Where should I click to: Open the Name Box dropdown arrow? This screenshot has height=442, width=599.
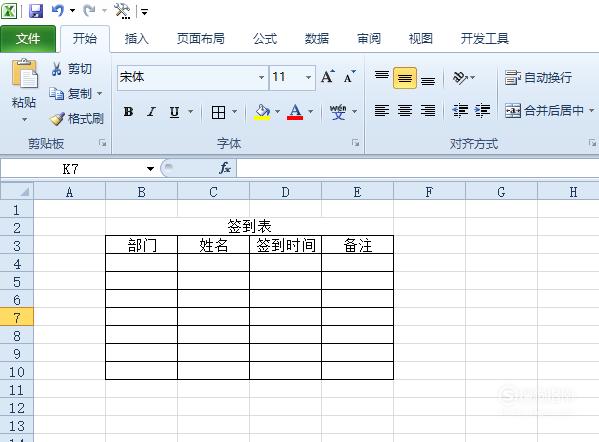click(151, 168)
